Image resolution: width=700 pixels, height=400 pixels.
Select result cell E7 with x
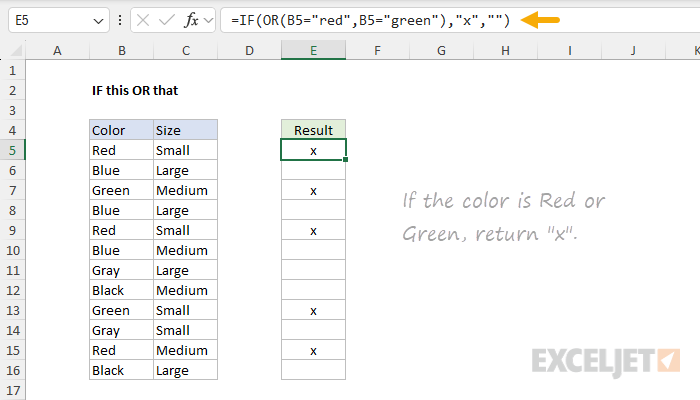click(x=313, y=191)
